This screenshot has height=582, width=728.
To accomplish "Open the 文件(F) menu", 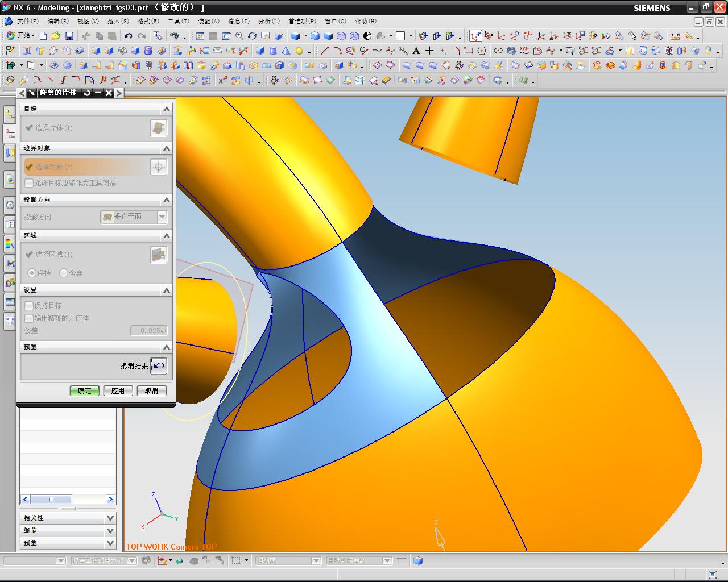I will (x=27, y=22).
